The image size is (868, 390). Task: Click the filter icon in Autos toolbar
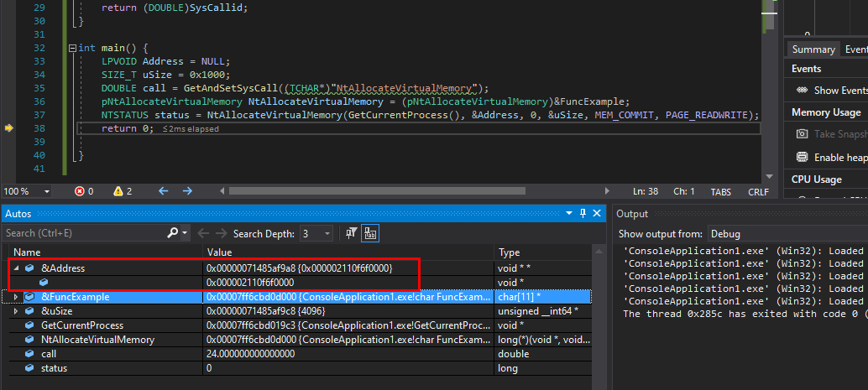pyautogui.click(x=352, y=232)
